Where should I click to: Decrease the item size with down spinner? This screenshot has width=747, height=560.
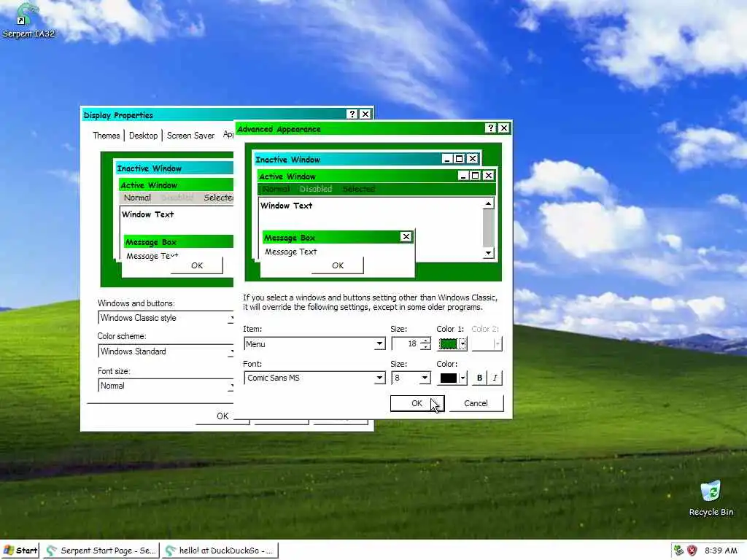tap(426, 347)
